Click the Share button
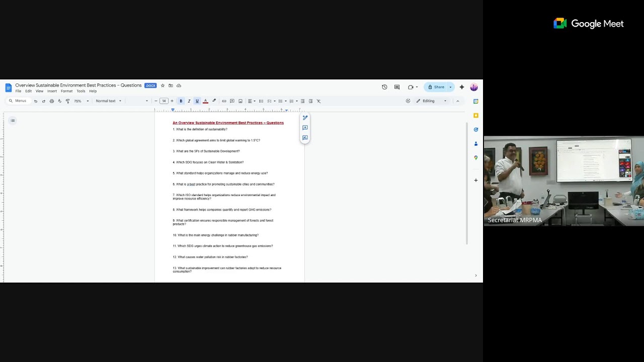This screenshot has height=362, width=644. (x=436, y=87)
